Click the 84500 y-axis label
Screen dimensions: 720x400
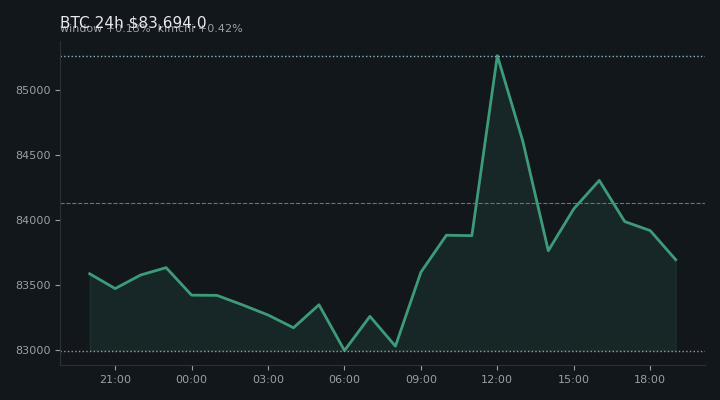33,156
